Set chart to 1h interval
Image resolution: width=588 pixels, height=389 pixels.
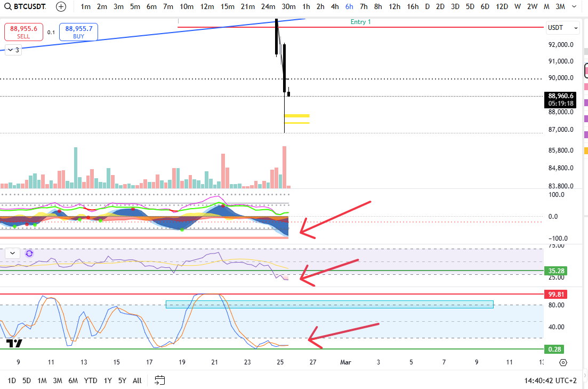pos(306,6)
